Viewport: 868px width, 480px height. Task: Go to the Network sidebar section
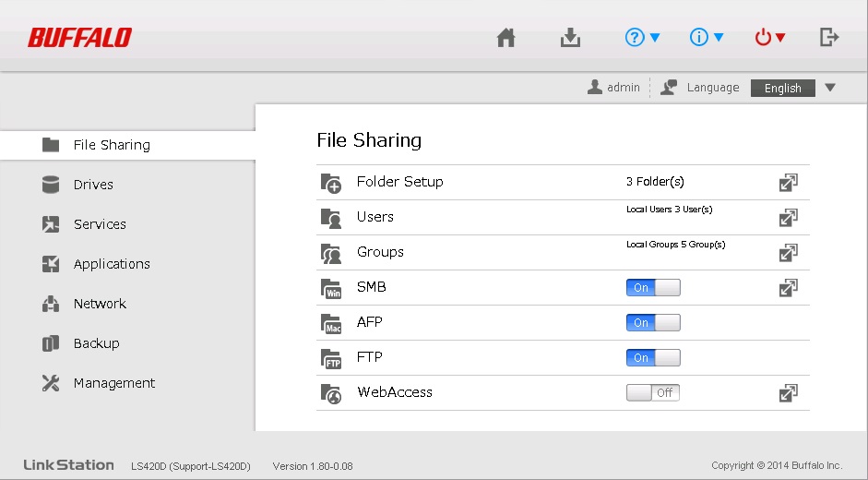(x=100, y=304)
